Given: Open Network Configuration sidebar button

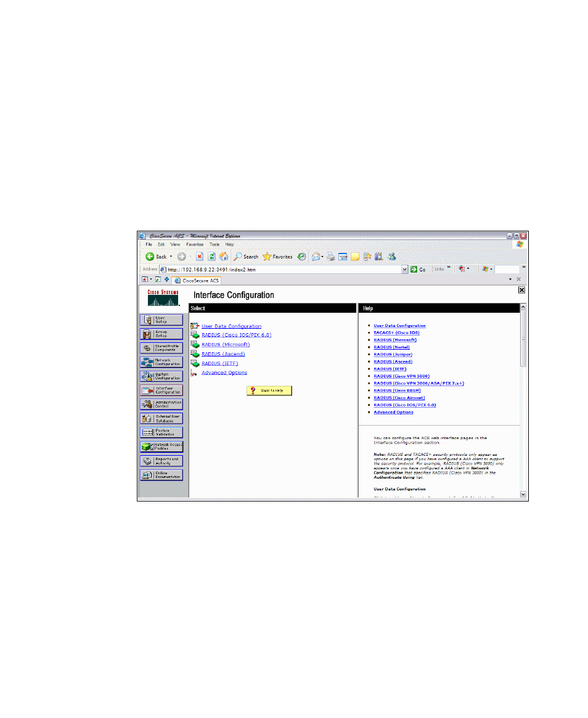Looking at the screenshot, I should tap(161, 362).
